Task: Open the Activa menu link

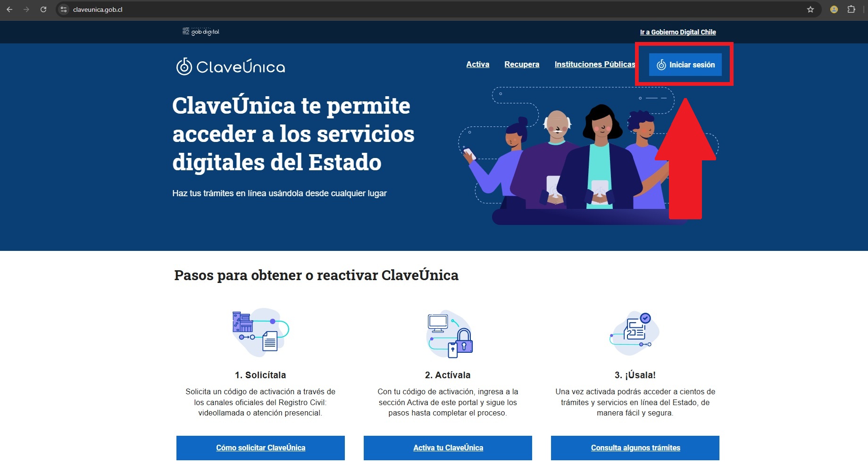Action: click(478, 64)
